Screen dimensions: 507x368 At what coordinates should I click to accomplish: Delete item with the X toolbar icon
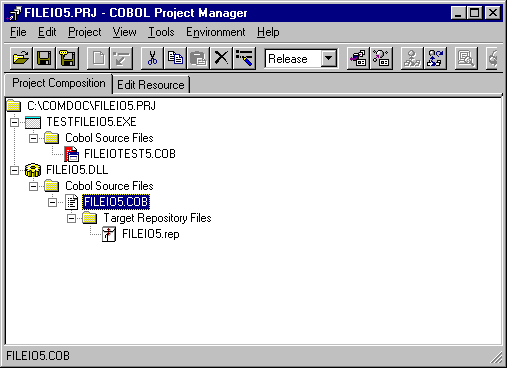coord(221,58)
